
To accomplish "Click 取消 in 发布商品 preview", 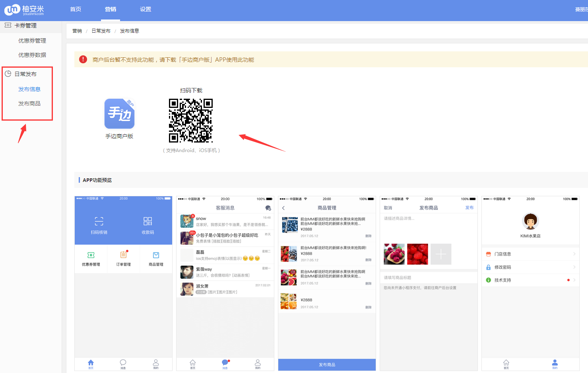I will coord(388,208).
